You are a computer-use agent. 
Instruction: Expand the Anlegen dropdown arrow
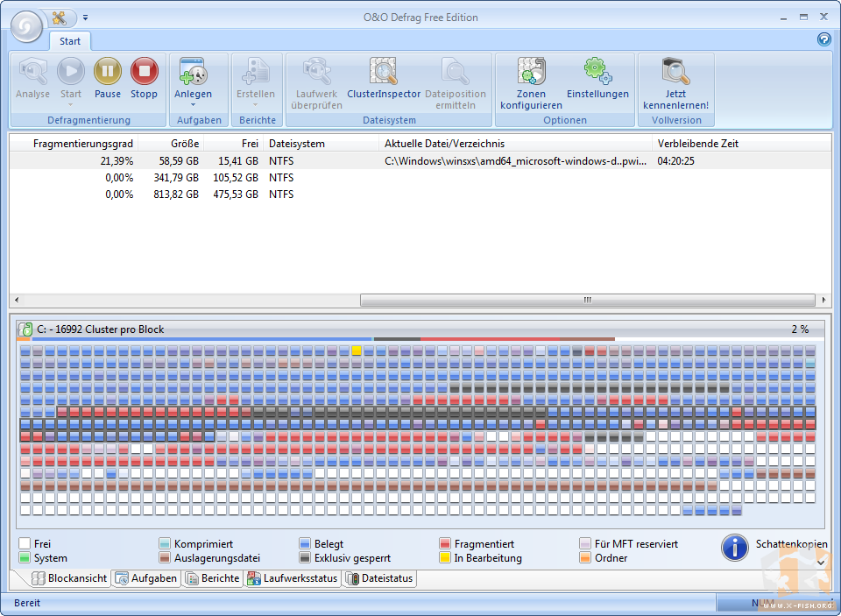click(x=193, y=104)
